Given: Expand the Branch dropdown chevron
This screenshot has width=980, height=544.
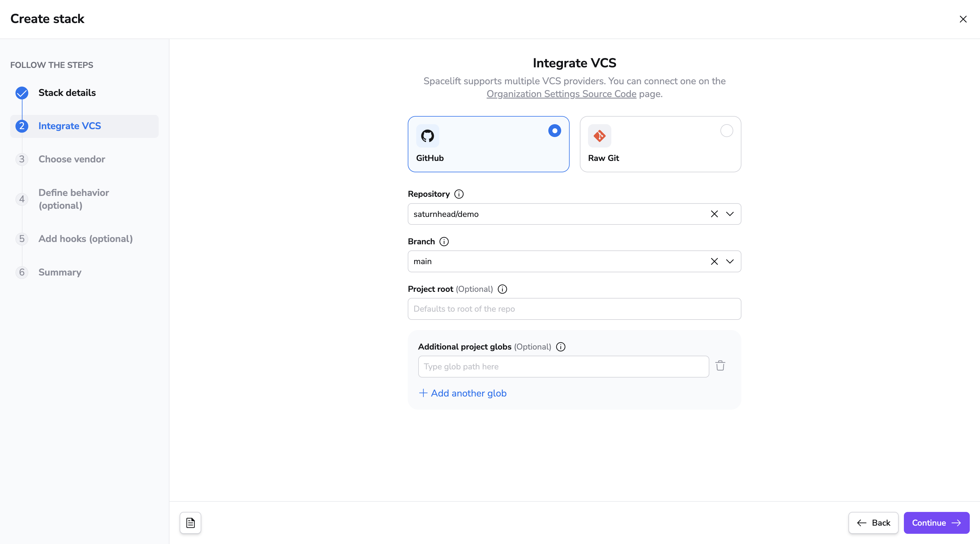Looking at the screenshot, I should 729,262.
